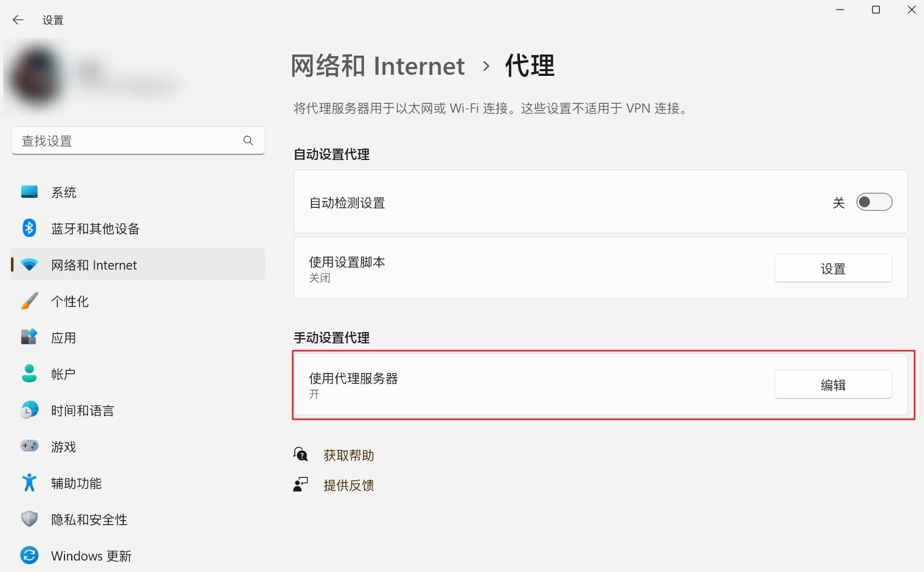
Task: Open 获取帮助 link
Action: coord(348,456)
